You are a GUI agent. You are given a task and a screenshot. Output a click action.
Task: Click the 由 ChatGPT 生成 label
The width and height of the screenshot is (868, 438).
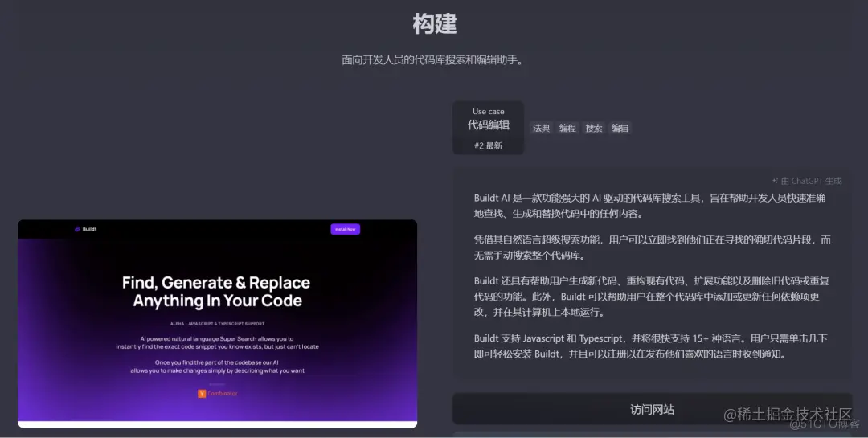(811, 181)
